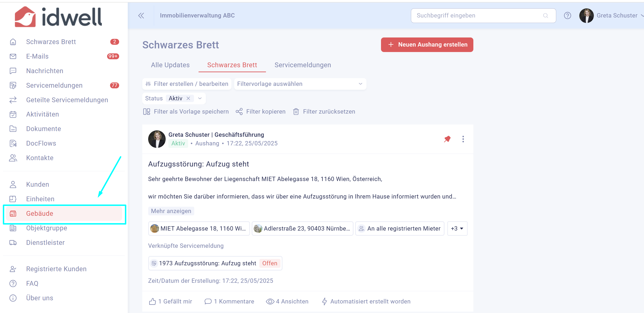Click Geteilte Servicemeldungen arrows icon
The width and height of the screenshot is (644, 313).
(13, 100)
